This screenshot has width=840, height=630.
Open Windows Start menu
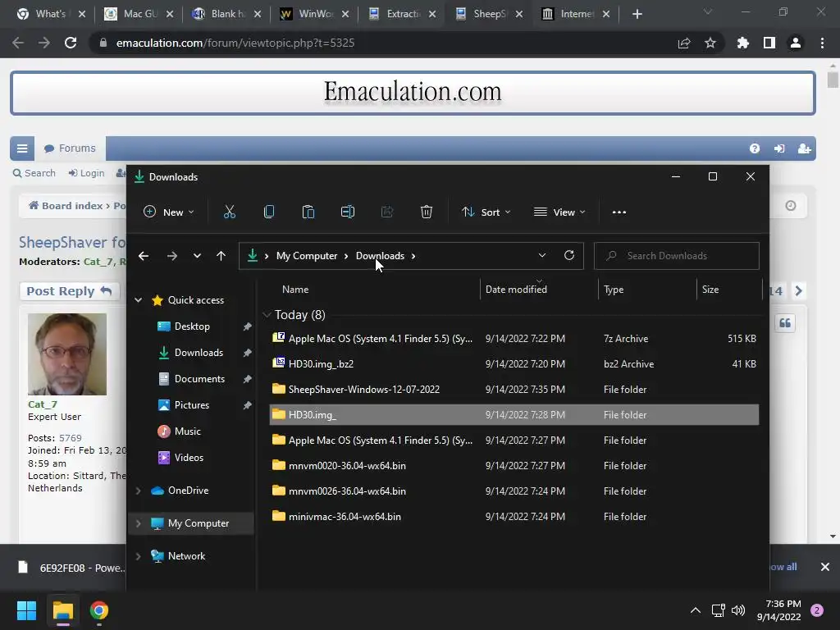coord(26,610)
